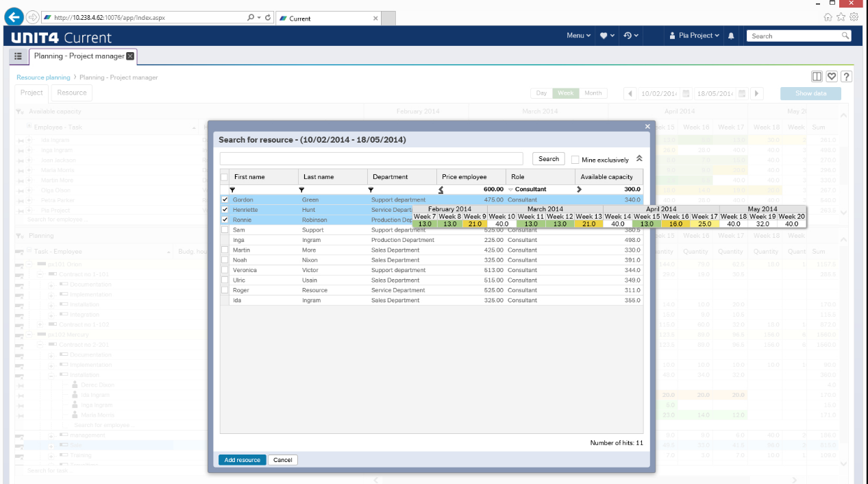Tick the select-all header checkbox
Viewport: 868px width, 484px height.
tap(224, 177)
